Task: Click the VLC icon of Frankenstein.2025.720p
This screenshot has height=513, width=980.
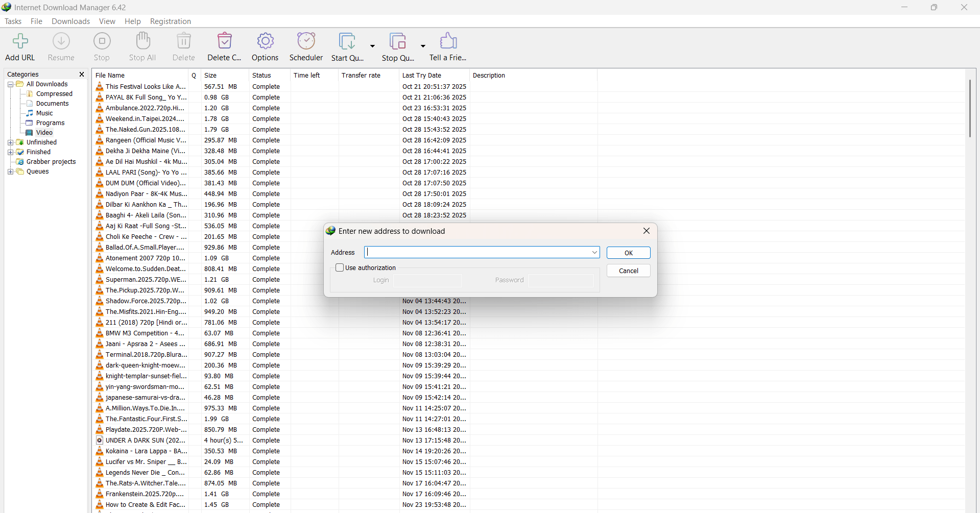Action: point(100,494)
